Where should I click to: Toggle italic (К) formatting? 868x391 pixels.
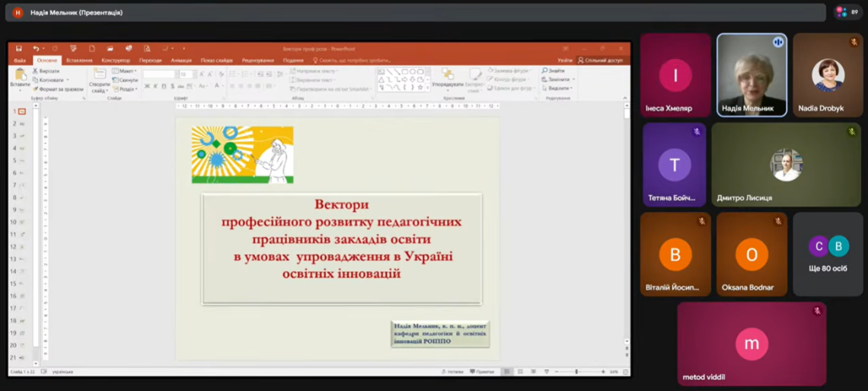155,86
